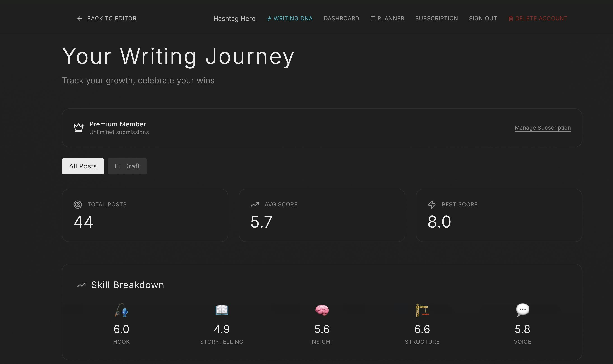Click the Draft folder icon

tap(118, 166)
